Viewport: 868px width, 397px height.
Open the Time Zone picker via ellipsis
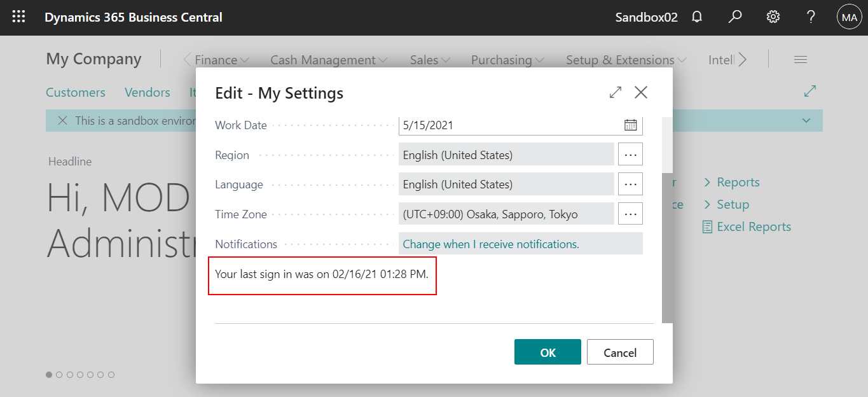630,214
